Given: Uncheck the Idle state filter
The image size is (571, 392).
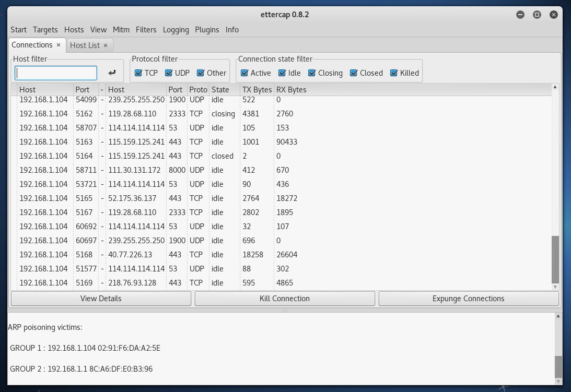Looking at the screenshot, I should coord(282,73).
